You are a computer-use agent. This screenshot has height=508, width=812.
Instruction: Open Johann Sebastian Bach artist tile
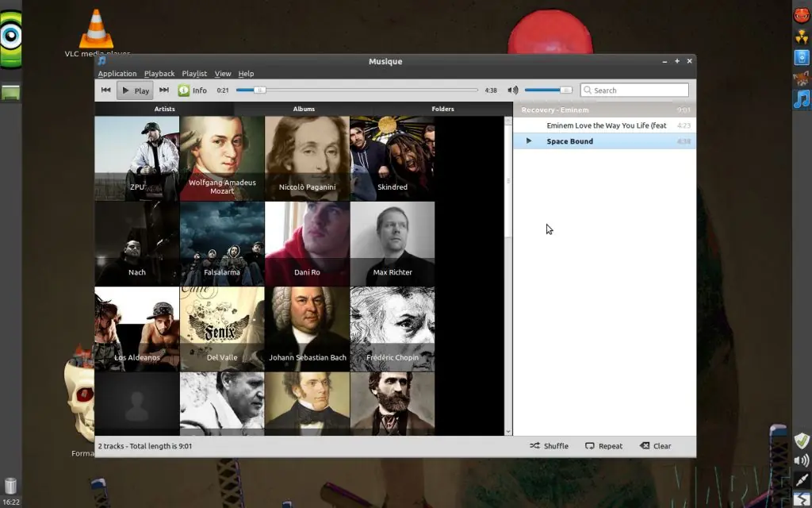[x=307, y=329]
